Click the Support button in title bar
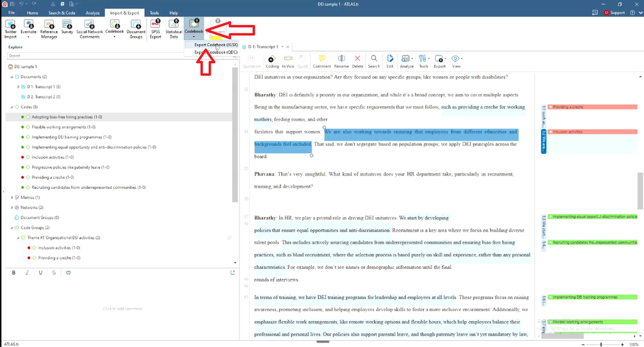 614,13
